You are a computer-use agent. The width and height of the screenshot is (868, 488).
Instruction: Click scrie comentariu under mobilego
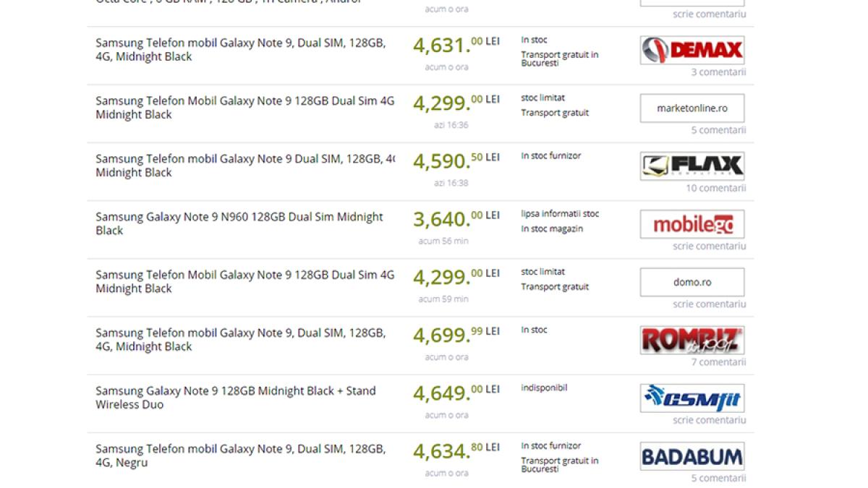(709, 246)
